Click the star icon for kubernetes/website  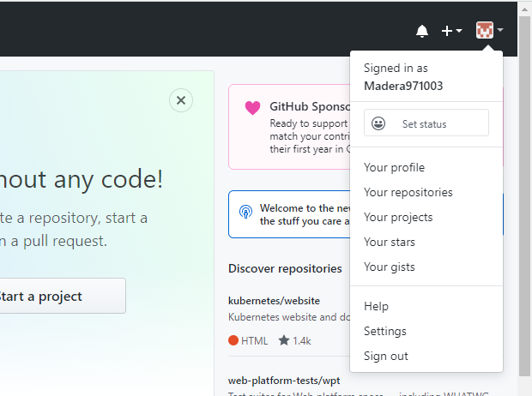(x=284, y=340)
